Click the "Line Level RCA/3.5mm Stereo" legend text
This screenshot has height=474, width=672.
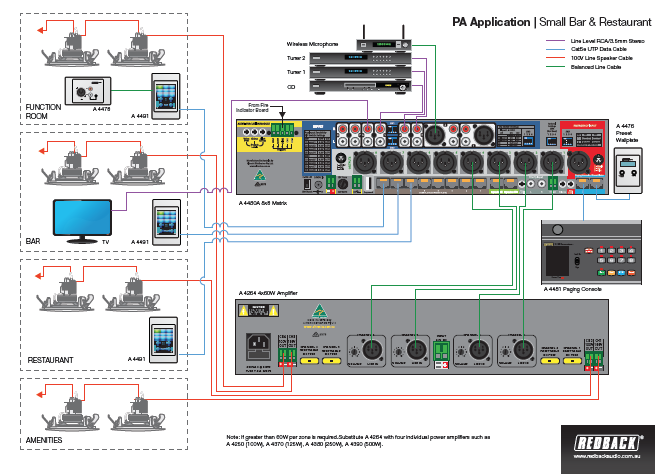[x=607, y=41]
